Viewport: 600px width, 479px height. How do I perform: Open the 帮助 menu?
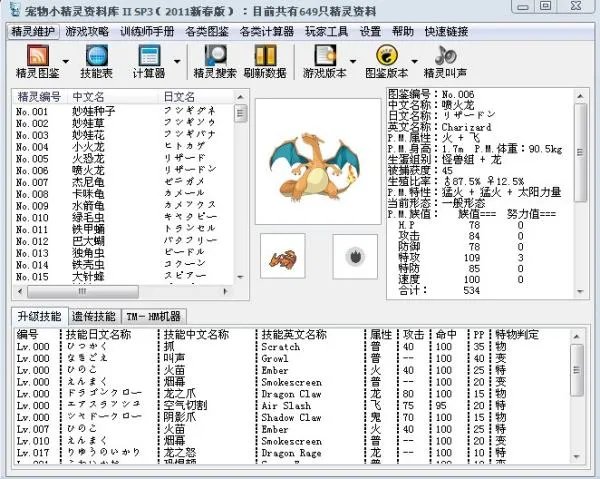[x=403, y=31]
